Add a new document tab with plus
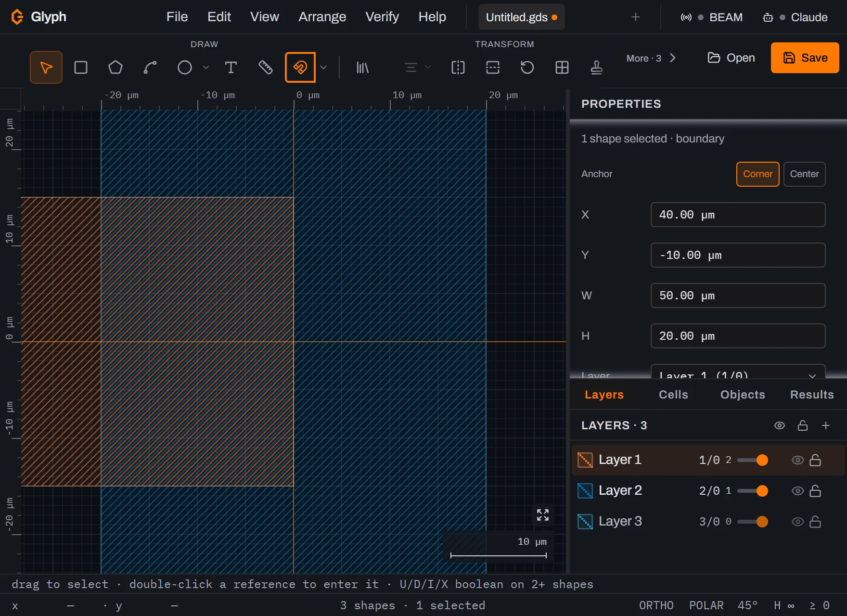This screenshot has height=616, width=847. click(636, 17)
